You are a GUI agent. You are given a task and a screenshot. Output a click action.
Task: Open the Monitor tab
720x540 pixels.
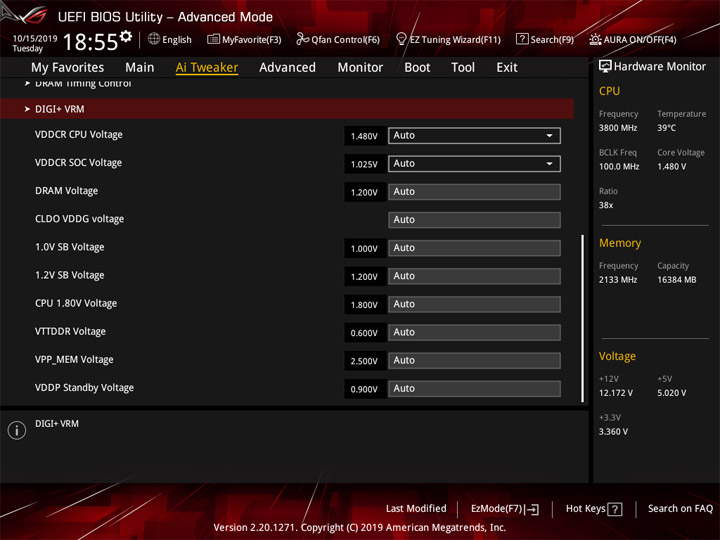tap(360, 68)
